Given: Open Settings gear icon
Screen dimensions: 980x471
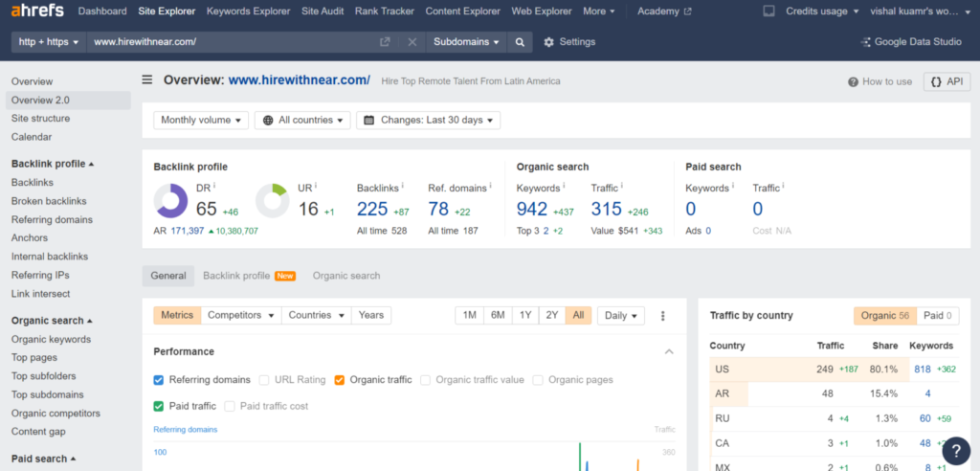Looking at the screenshot, I should 548,42.
